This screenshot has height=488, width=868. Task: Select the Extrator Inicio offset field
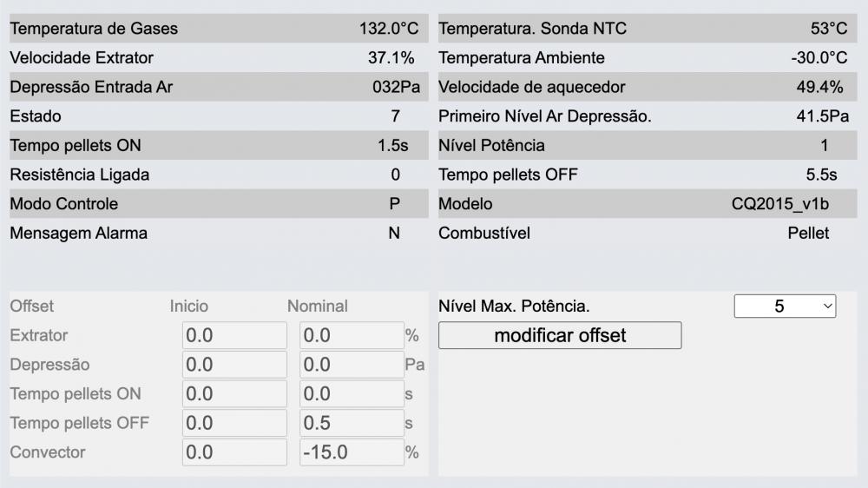[234, 335]
